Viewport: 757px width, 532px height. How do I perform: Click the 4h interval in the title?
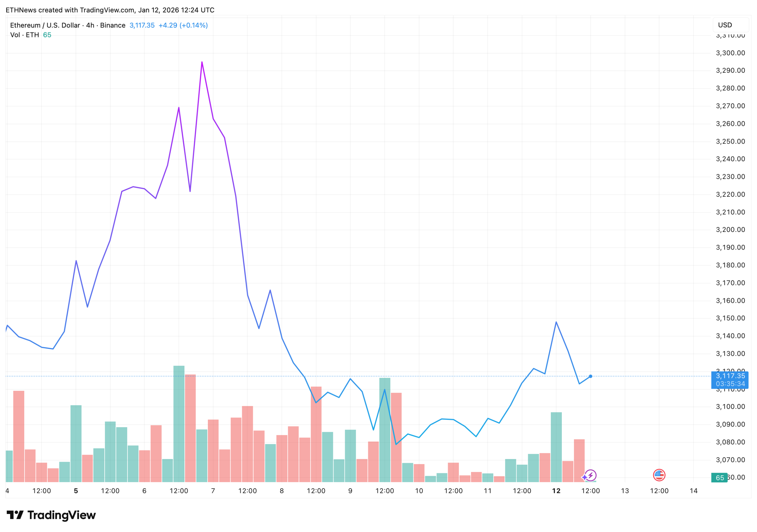[90, 25]
